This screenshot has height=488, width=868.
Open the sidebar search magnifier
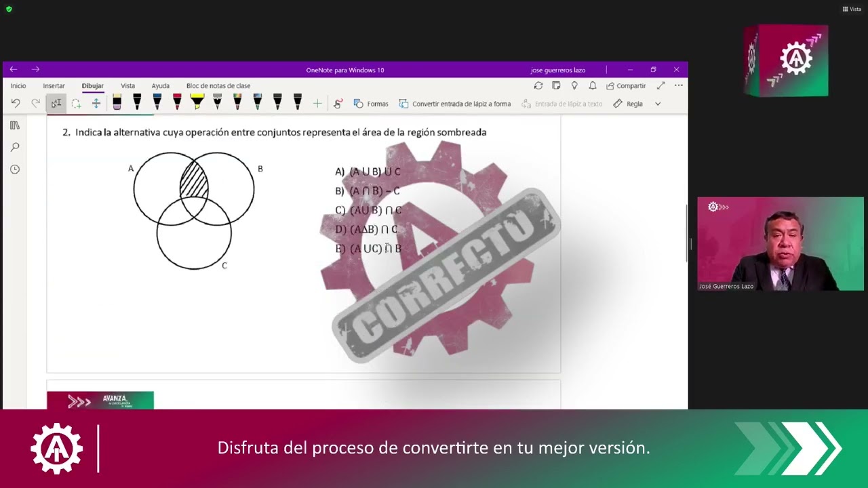(15, 147)
